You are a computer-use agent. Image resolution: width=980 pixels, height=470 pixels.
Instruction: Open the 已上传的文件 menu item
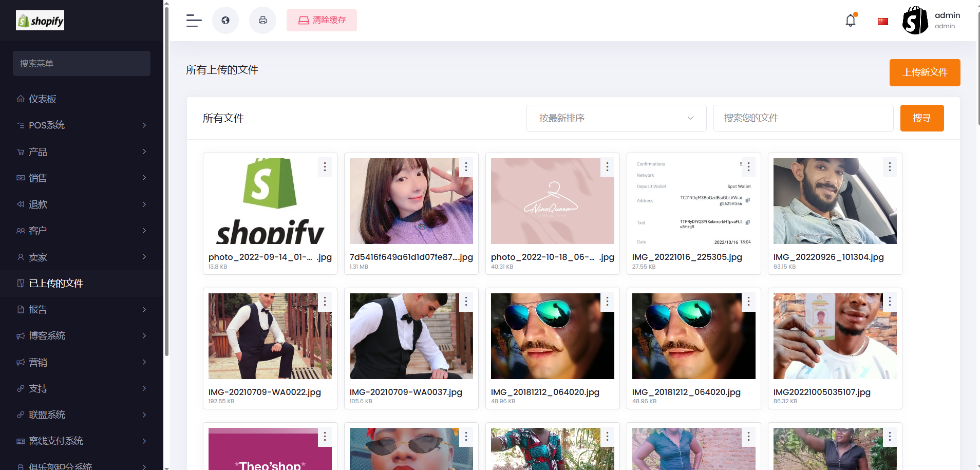(82, 284)
